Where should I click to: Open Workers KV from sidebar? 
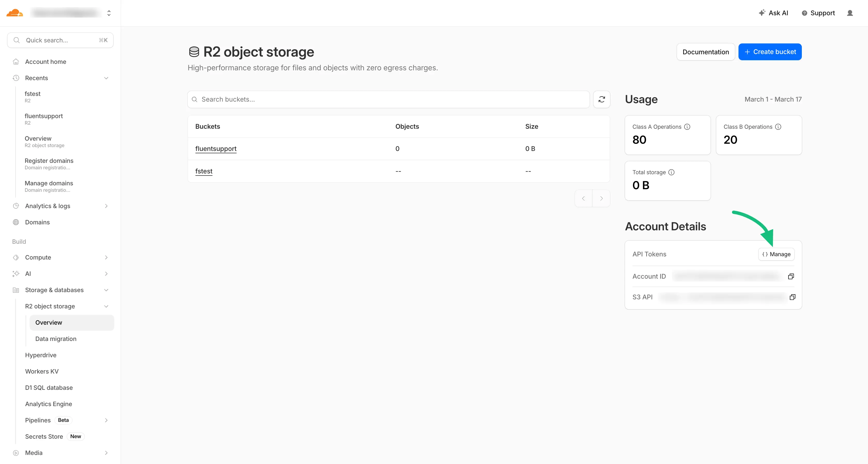(42, 371)
